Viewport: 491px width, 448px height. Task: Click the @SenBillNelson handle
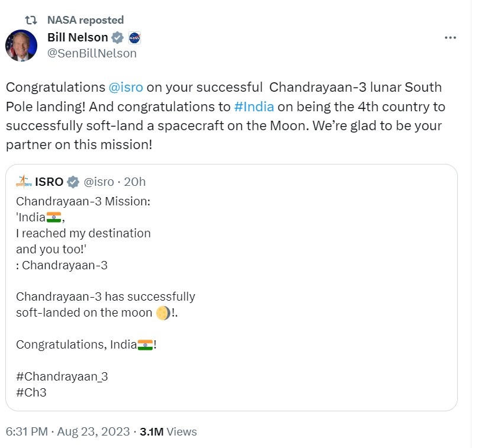pyautogui.click(x=92, y=53)
